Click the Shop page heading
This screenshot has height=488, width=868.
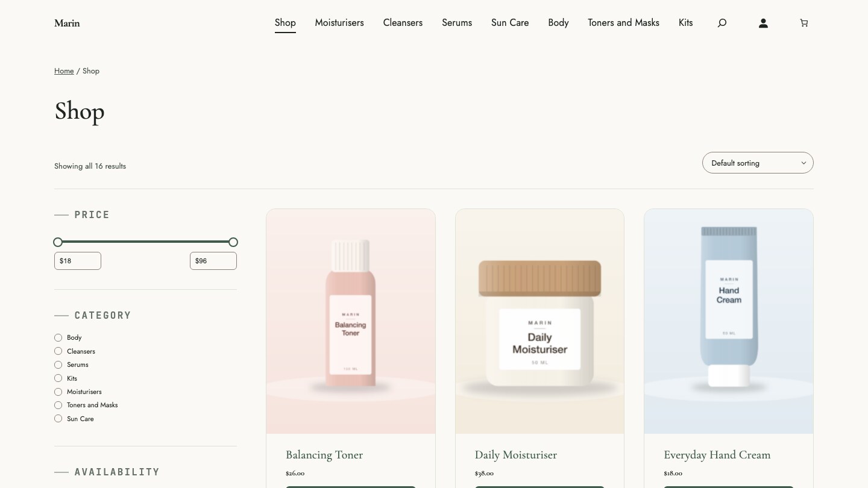(x=80, y=111)
